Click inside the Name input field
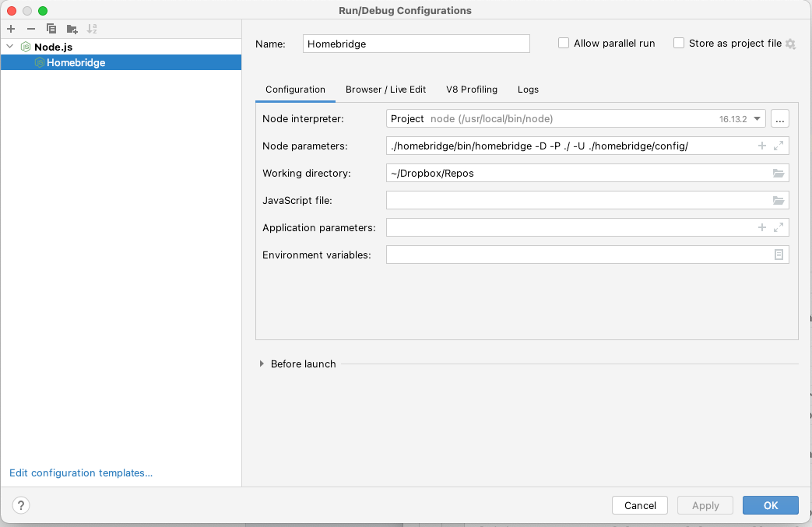Viewport: 812px width, 527px height. coord(416,44)
